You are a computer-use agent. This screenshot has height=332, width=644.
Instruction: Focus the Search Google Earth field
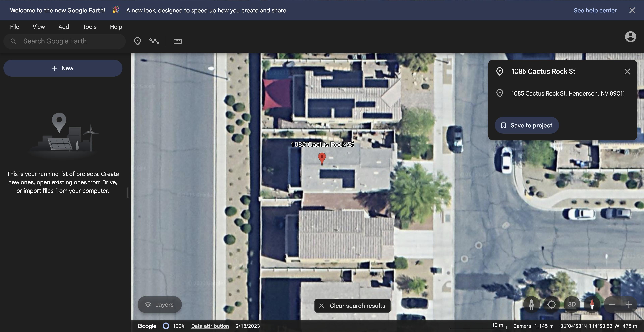[65, 41]
